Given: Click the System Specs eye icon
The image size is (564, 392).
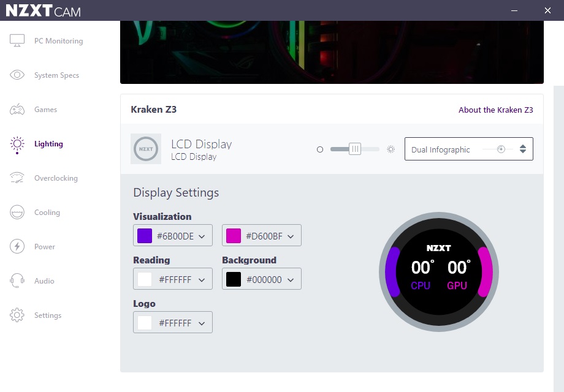Looking at the screenshot, I should [x=17, y=75].
